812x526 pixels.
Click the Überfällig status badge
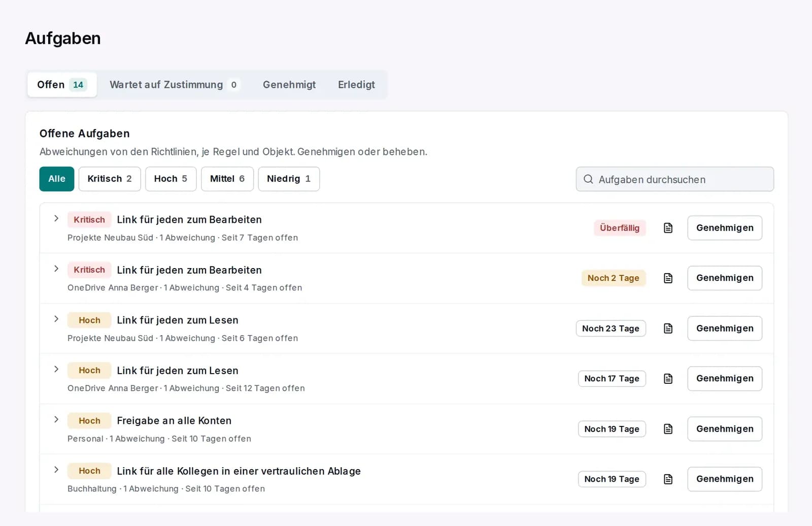[x=620, y=228]
